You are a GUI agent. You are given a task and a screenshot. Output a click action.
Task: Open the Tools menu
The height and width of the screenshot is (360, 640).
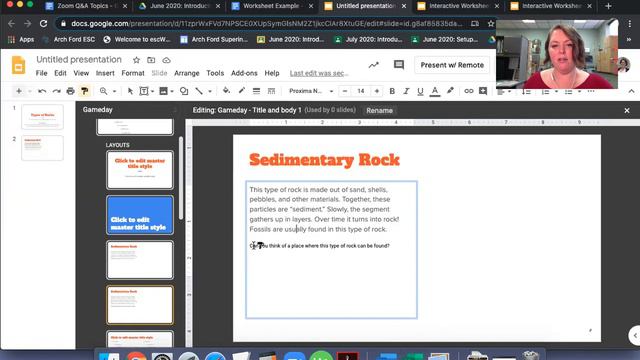pyautogui.click(x=215, y=73)
